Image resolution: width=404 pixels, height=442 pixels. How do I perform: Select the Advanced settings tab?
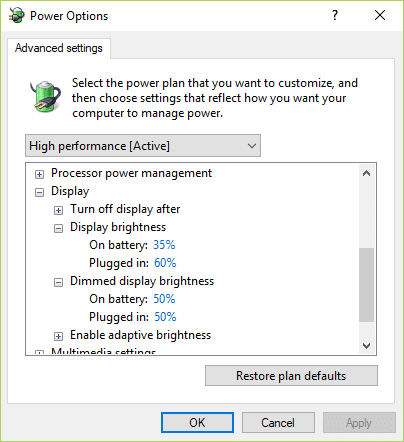click(x=59, y=48)
